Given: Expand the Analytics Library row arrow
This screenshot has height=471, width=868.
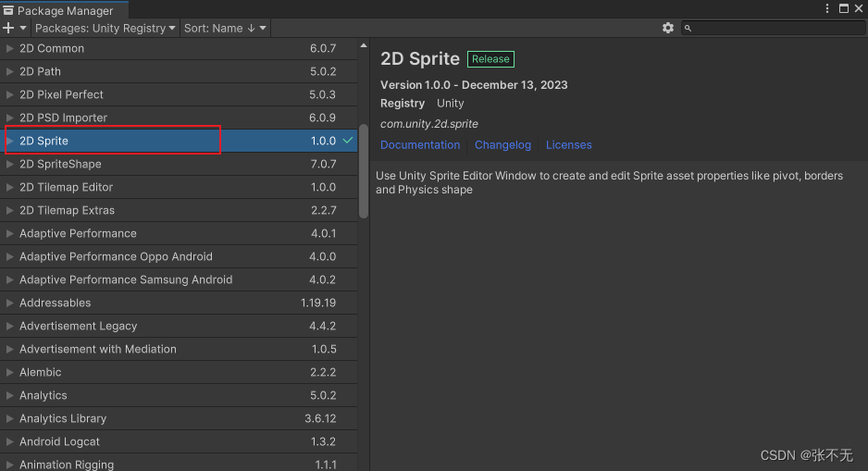Looking at the screenshot, I should click(x=9, y=419).
